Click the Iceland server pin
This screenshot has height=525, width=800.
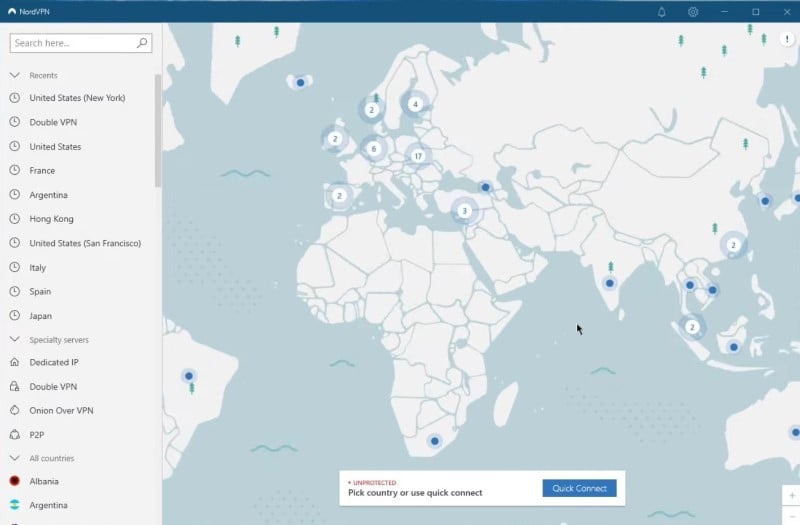click(301, 82)
